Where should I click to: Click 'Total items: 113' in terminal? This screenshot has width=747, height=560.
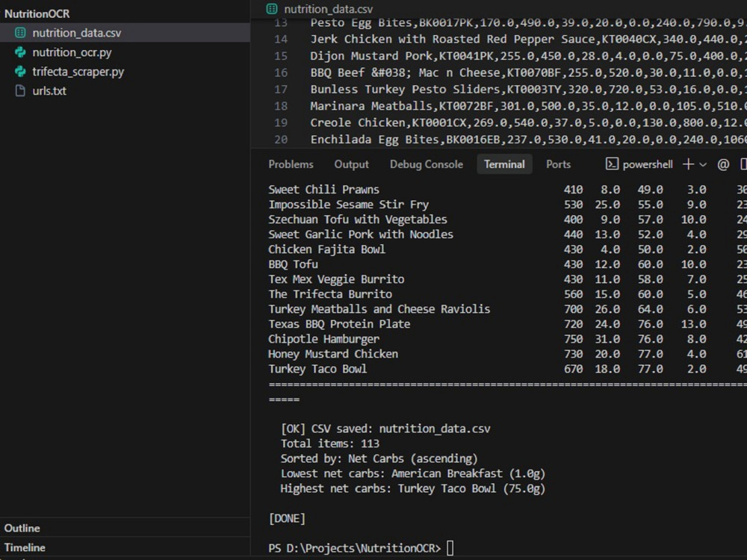pyautogui.click(x=329, y=444)
